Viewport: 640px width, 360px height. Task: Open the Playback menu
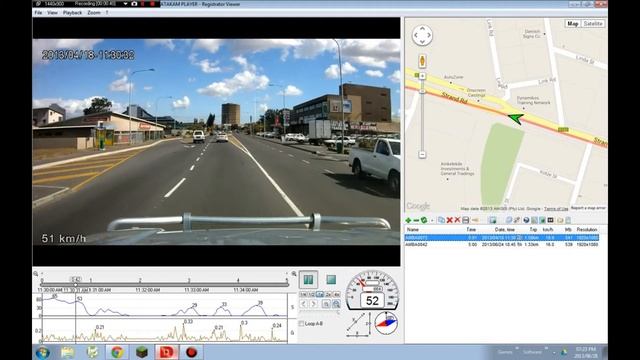[72, 13]
